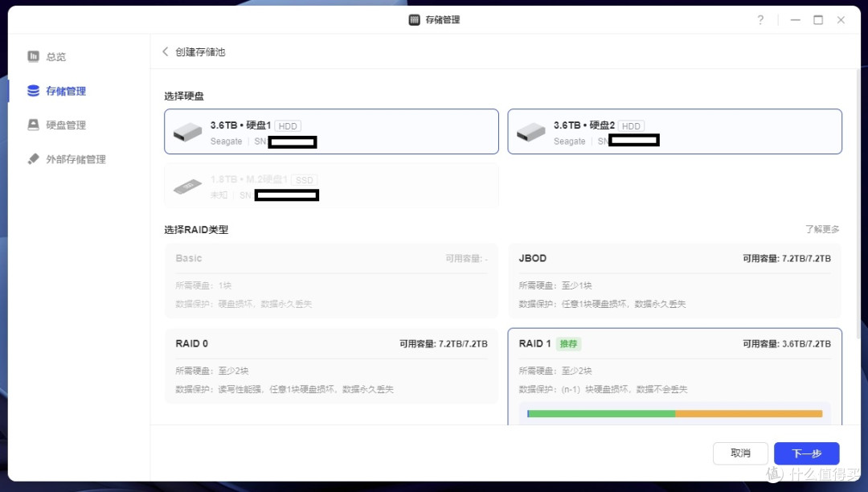
Task: Click the 创建存储池 page title
Action: click(x=200, y=52)
